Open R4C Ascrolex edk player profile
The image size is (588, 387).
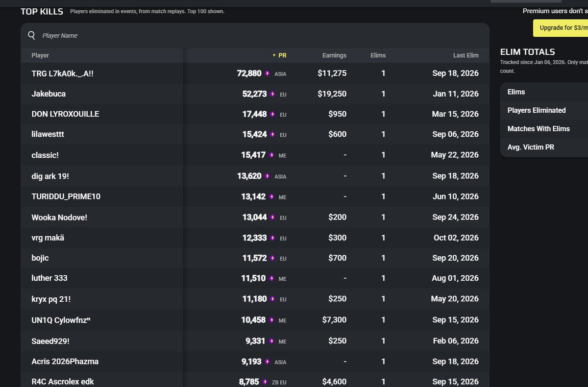pyautogui.click(x=63, y=381)
